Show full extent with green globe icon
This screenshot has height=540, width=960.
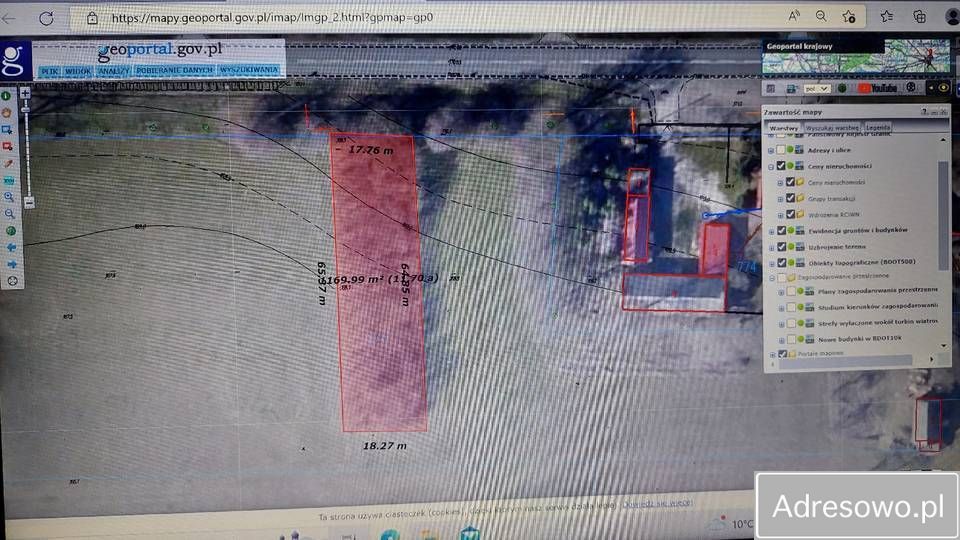click(10, 231)
